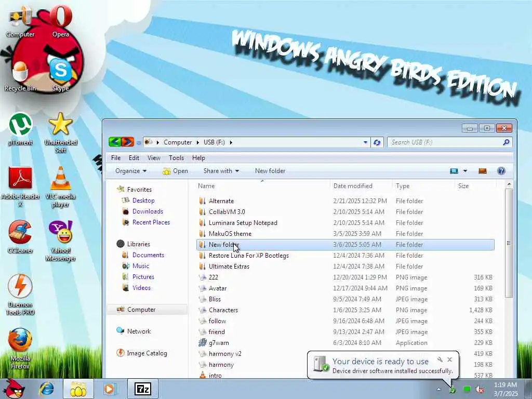Screen dimensions: 532x399
Task: Select Network in the navigation pane
Action: pyautogui.click(x=134, y=331)
